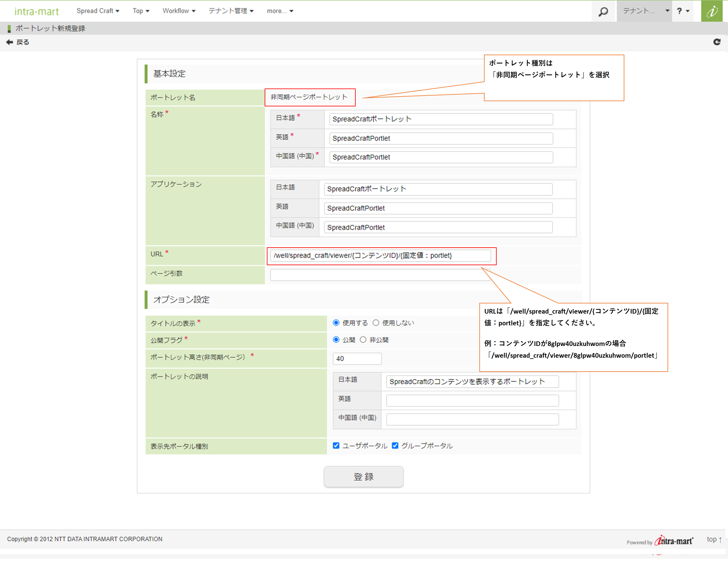Select the 非公開 radio button
The height and width of the screenshot is (564, 728).
(363, 340)
